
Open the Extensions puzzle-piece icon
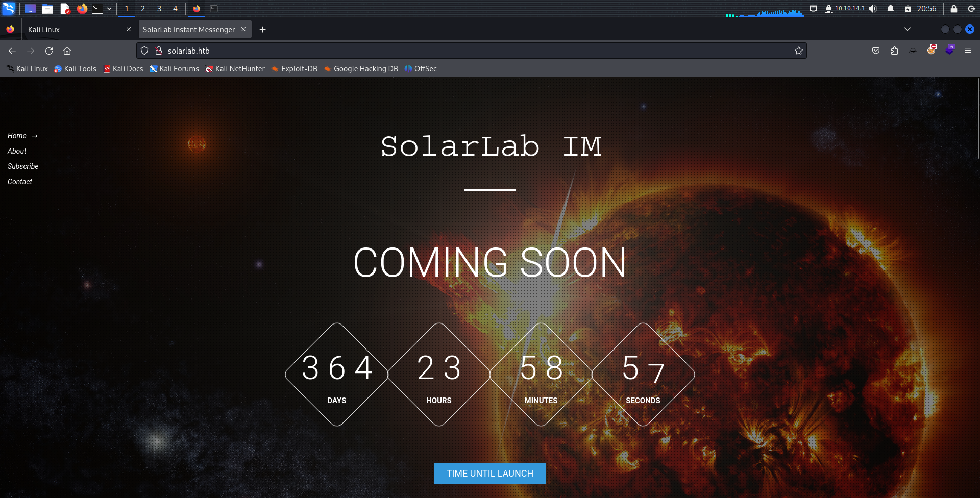tap(894, 51)
